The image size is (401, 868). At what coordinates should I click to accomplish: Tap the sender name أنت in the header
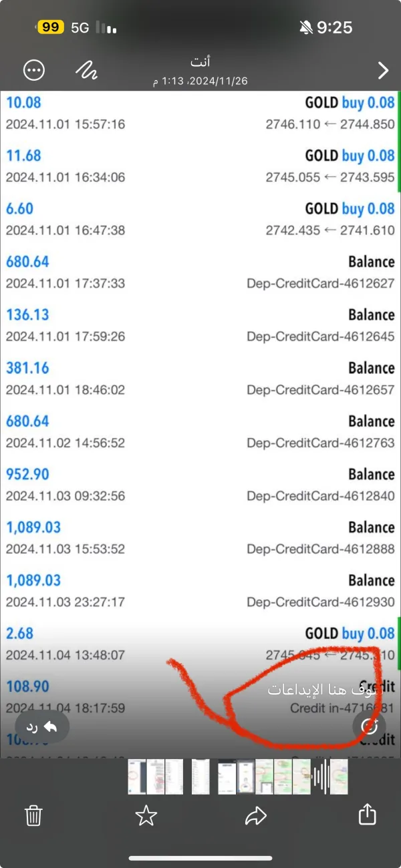(x=200, y=62)
